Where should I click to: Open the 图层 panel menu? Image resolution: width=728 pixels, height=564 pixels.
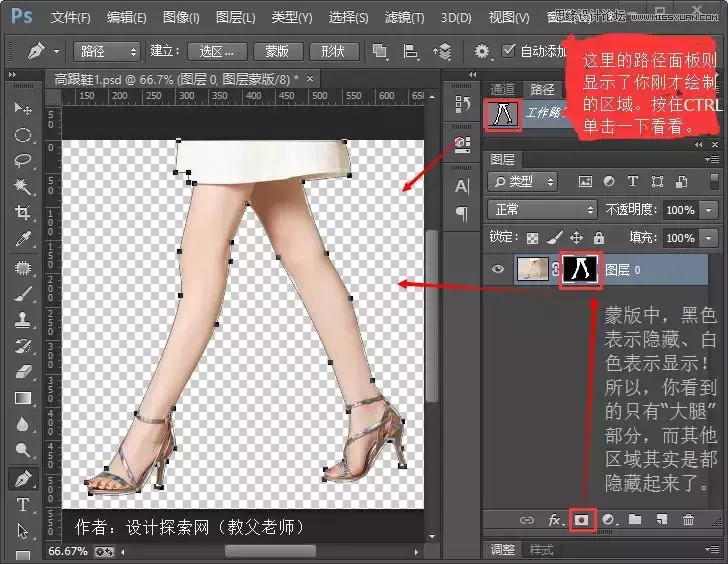point(713,159)
